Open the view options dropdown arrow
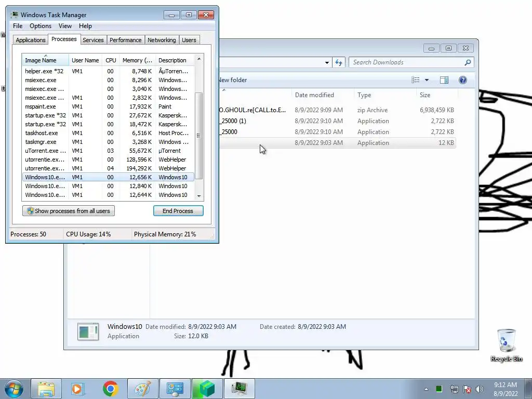This screenshot has width=532, height=399. (427, 80)
